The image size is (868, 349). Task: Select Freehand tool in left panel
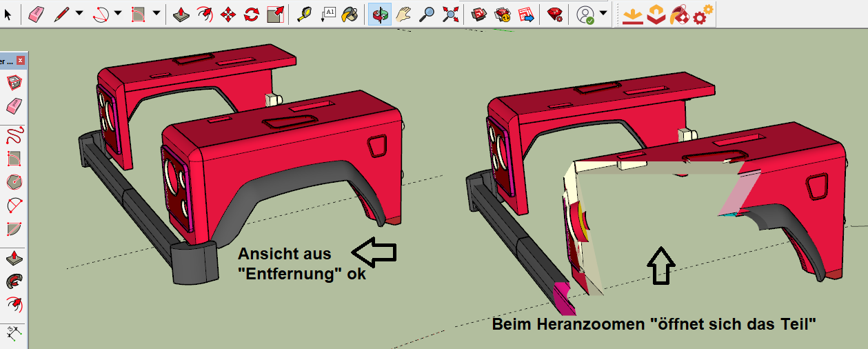(14, 135)
